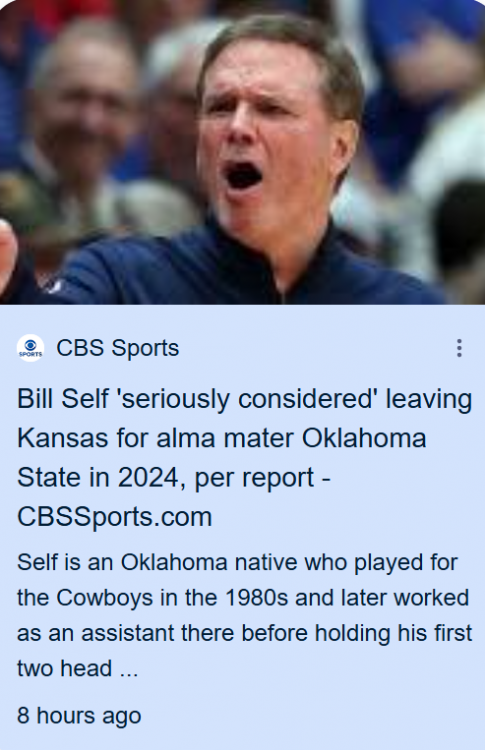Image resolution: width=485 pixels, height=750 pixels.
Task: Click 'CBSSports.com' at the headline's end
Action: [114, 517]
